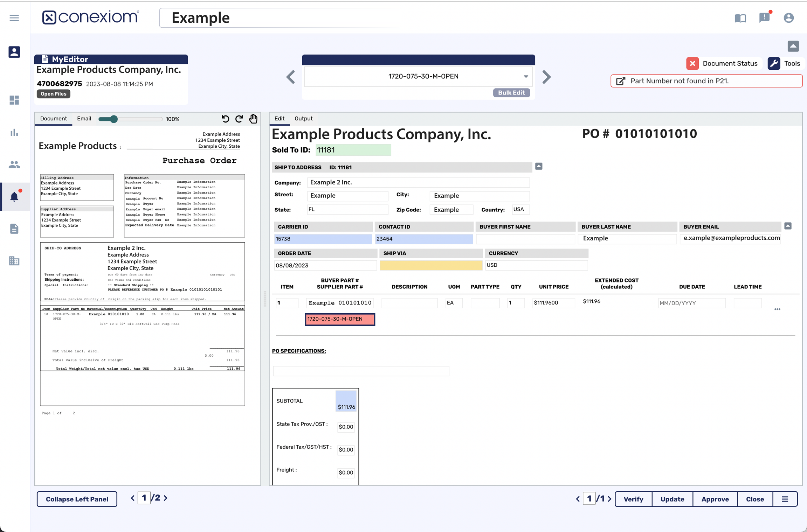The height and width of the screenshot is (532, 807).
Task: Select the user profile icon in left sidebar
Action: (x=14, y=52)
